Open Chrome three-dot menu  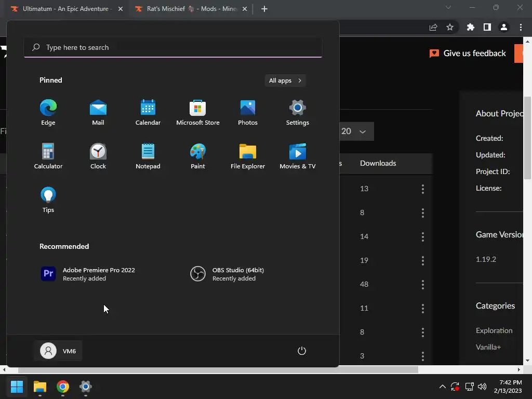tap(521, 27)
